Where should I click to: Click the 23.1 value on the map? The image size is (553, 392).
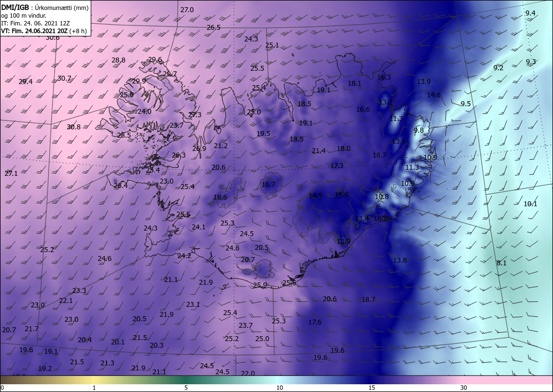click(x=193, y=304)
